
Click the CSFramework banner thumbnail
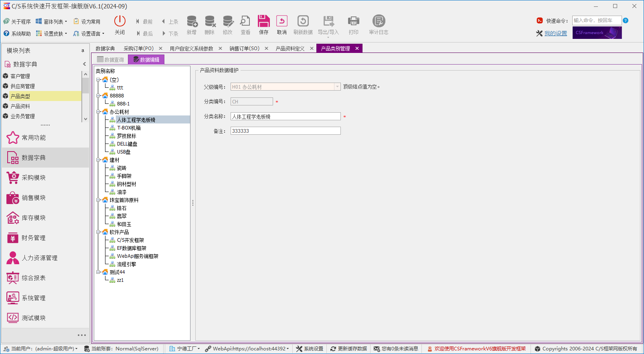tap(597, 33)
